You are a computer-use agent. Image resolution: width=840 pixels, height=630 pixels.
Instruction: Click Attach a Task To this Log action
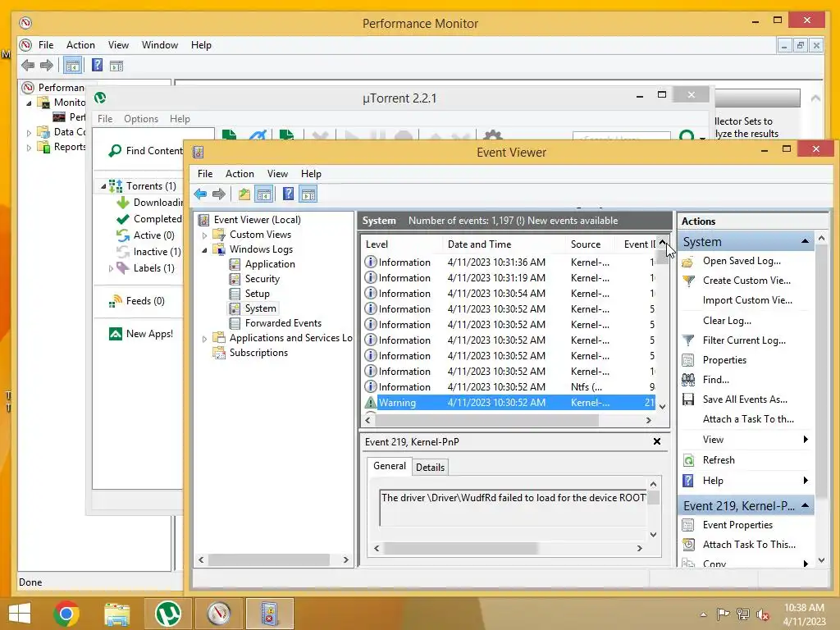coord(748,419)
